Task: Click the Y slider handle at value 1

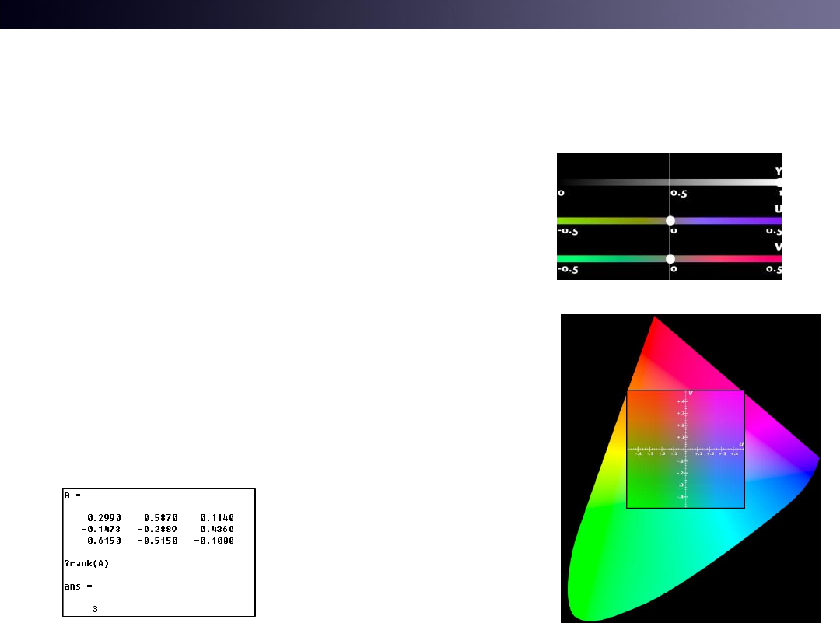Action: (779, 181)
